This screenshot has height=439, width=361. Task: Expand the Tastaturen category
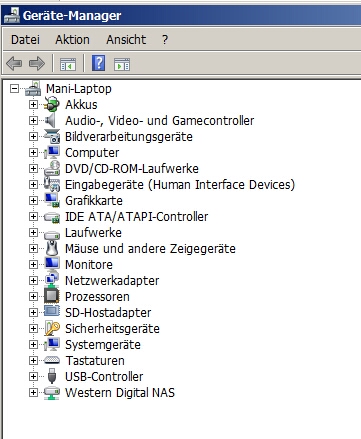(x=33, y=361)
